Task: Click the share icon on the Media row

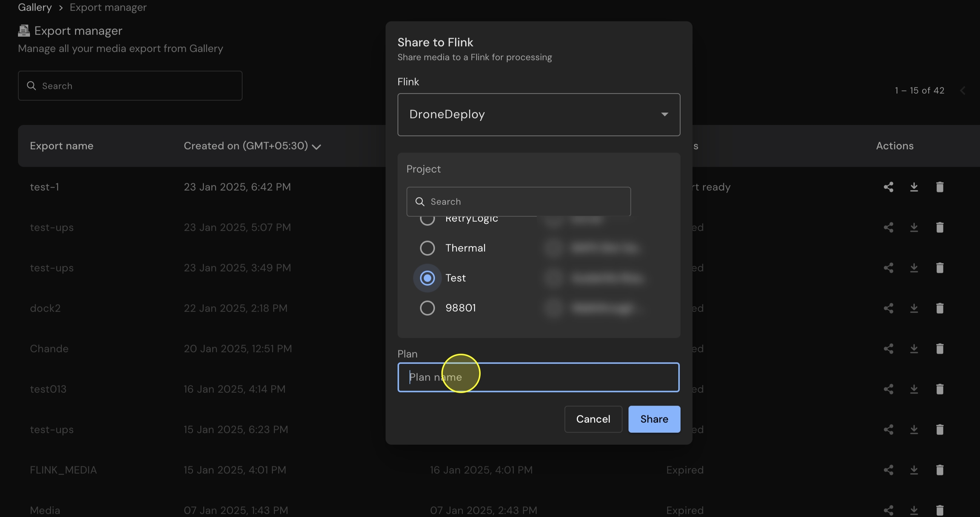Action: pos(888,510)
